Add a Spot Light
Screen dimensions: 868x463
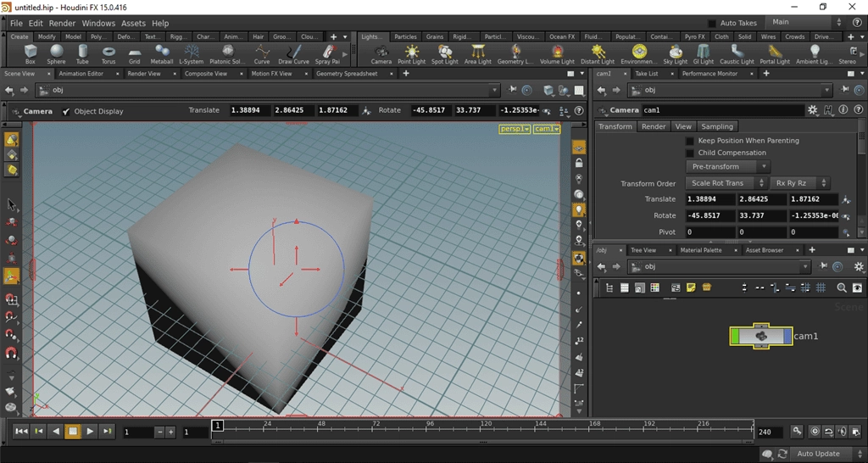pyautogui.click(x=444, y=54)
